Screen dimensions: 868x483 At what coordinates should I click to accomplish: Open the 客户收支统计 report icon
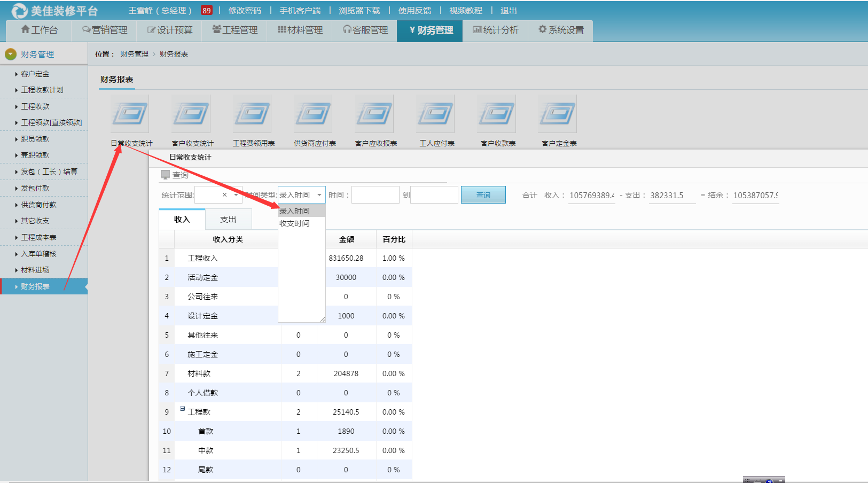pos(191,114)
